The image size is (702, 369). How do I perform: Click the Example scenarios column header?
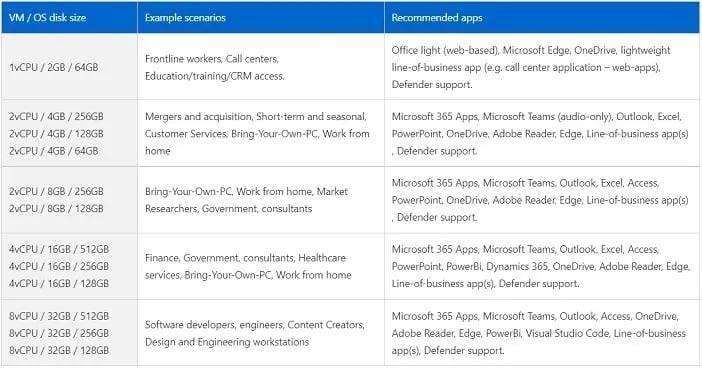(185, 17)
